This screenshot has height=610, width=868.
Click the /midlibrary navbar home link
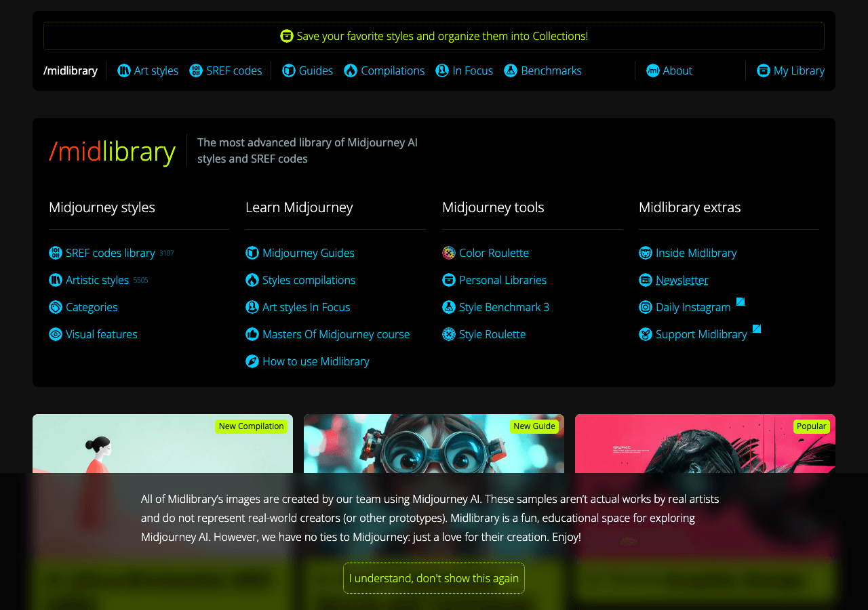click(x=71, y=70)
